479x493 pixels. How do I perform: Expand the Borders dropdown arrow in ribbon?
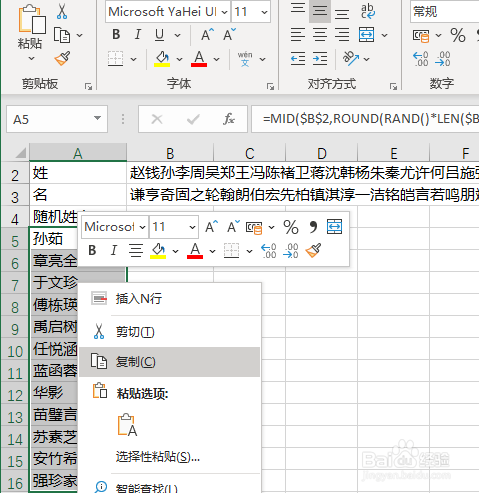tap(133, 59)
